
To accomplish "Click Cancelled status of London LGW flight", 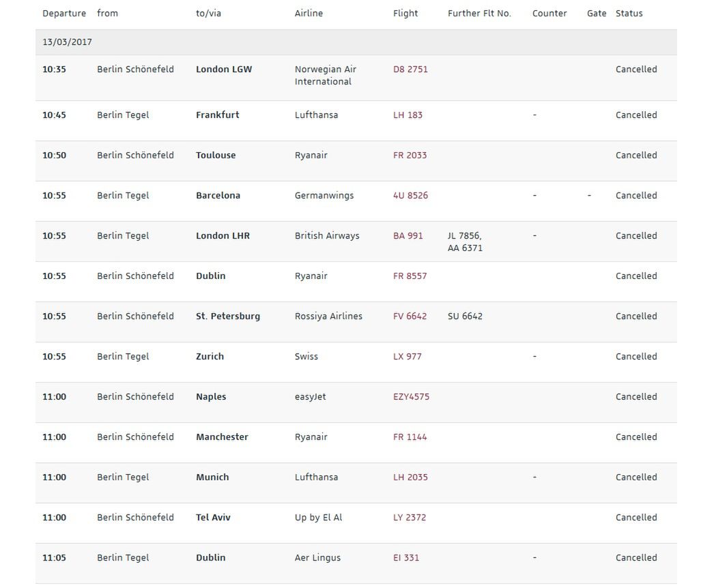I will tap(636, 70).
